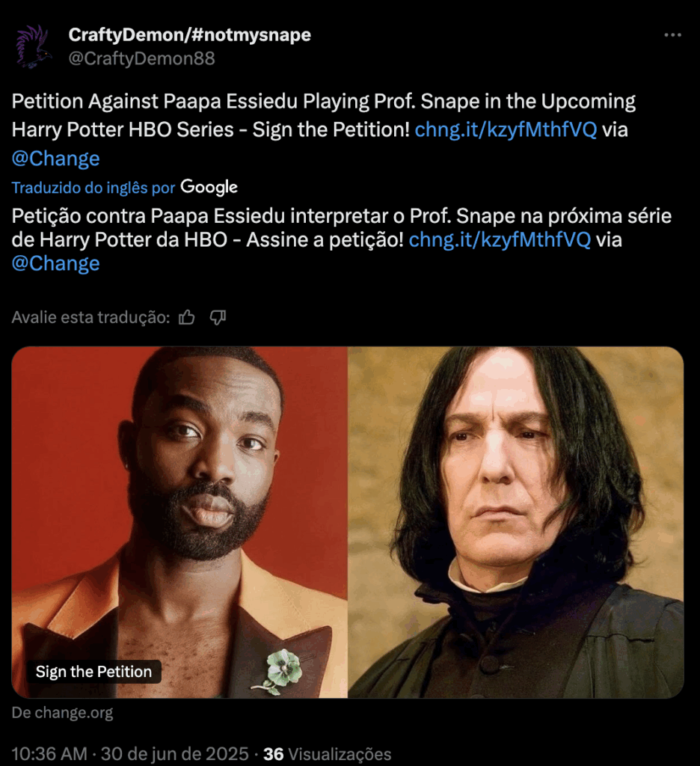Open the right portrait with long black hair
The height and width of the screenshot is (766, 700).
pos(515,521)
